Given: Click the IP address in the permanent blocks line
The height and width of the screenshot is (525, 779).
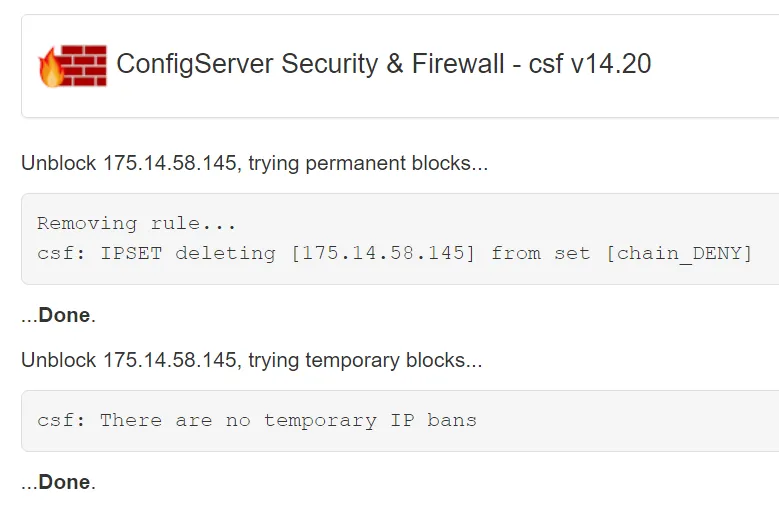Looking at the screenshot, I should (x=173, y=163).
